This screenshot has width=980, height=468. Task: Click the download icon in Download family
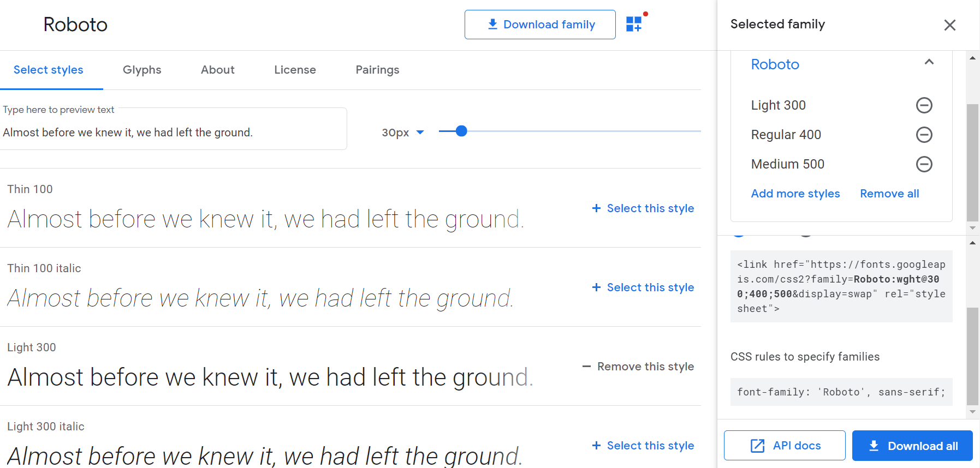[492, 24]
